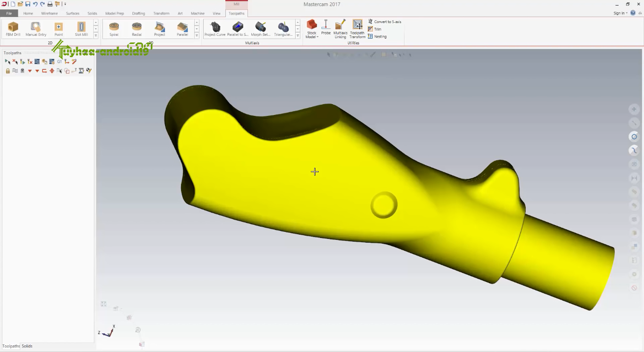
Task: Pick the Project Curve multiaxis toolpath
Action: coord(215,29)
